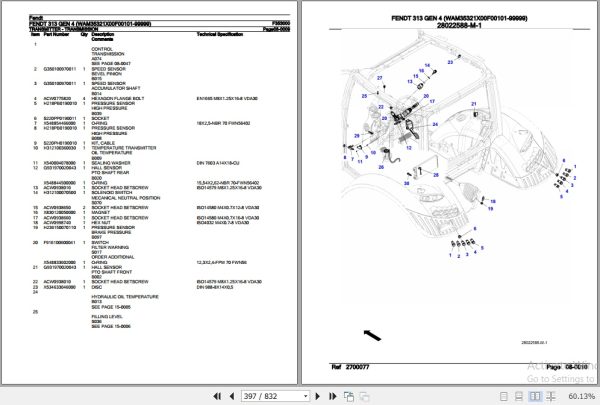The image size is (600, 405).
Task: Click the 'PTO SHAFT REAR' comment line
Action: click(110, 173)
